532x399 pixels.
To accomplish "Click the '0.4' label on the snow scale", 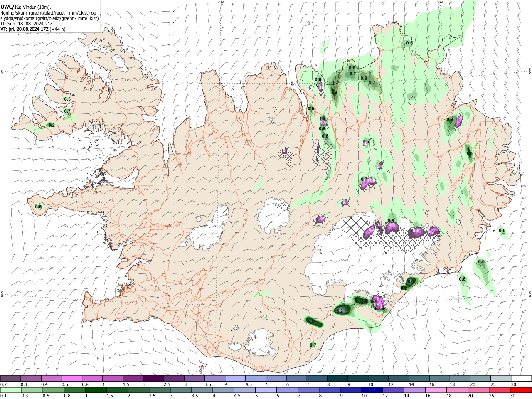I will click(44, 384).
